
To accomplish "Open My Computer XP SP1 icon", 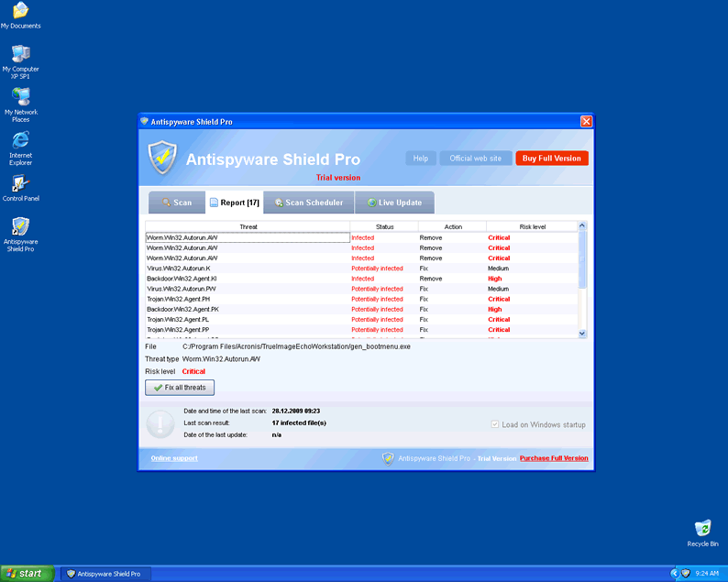I will coord(20,55).
